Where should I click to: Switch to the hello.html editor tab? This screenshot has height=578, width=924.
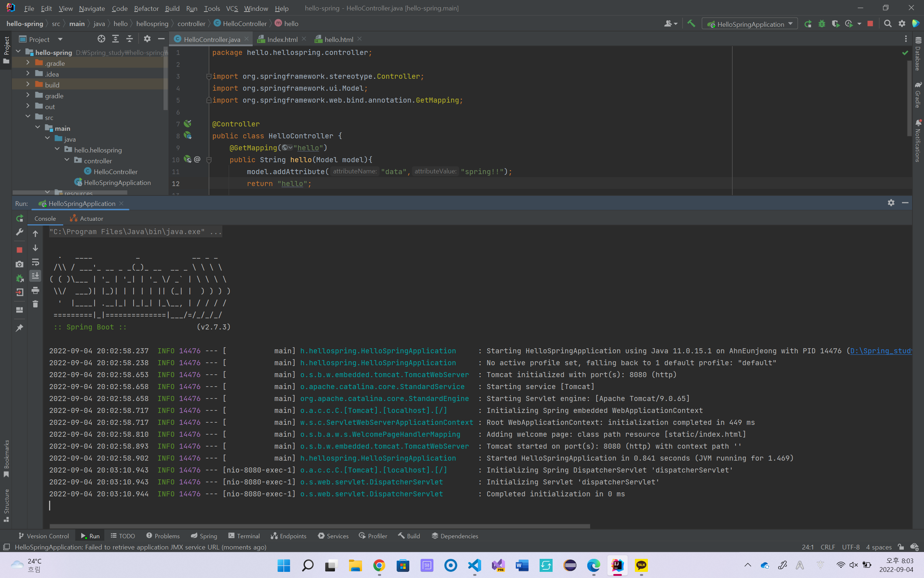click(339, 39)
